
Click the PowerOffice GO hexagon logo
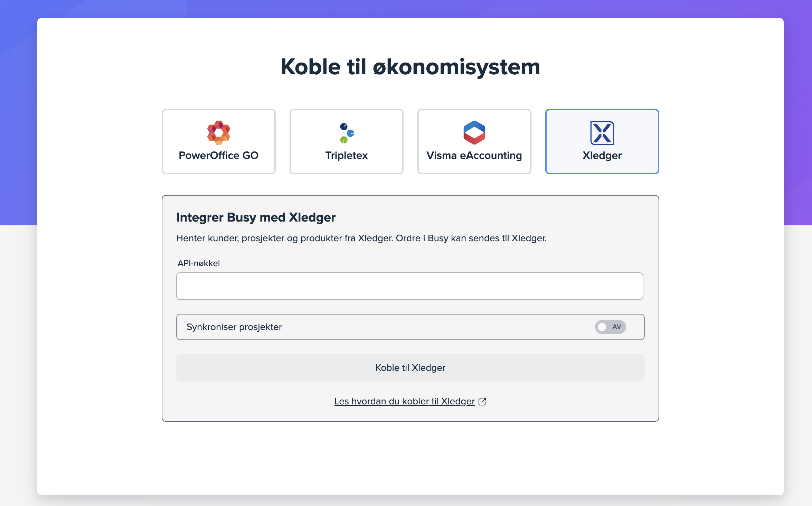click(218, 133)
